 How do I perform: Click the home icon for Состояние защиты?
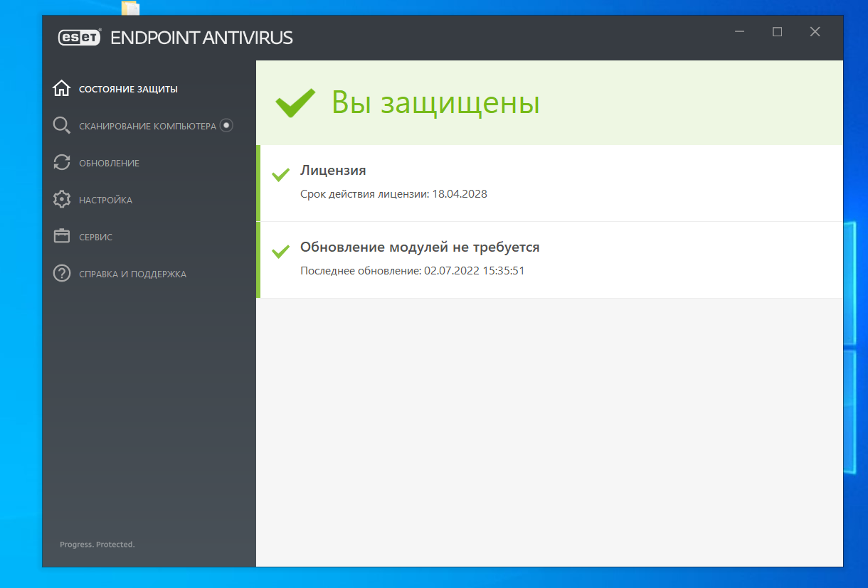pyautogui.click(x=62, y=89)
